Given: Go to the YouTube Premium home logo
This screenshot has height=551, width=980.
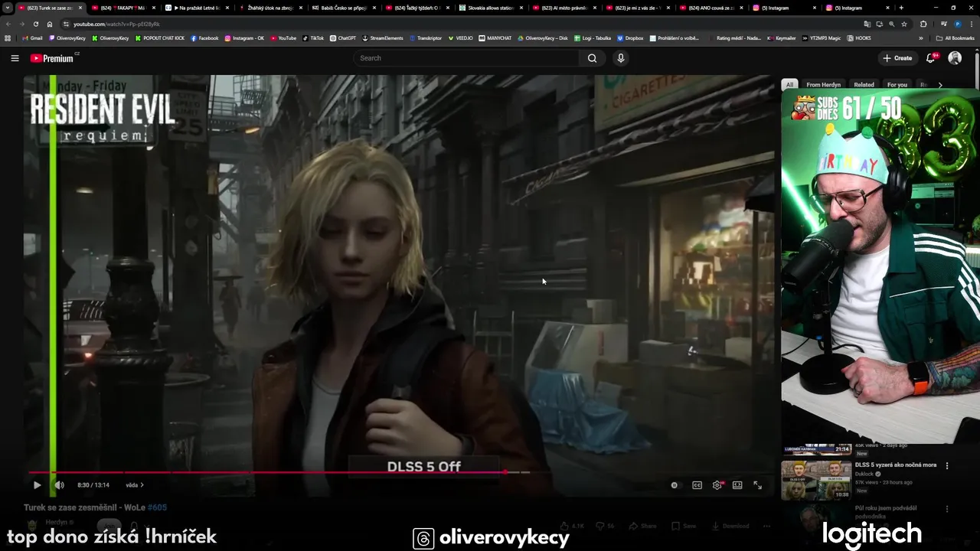Looking at the screenshot, I should coord(52,58).
